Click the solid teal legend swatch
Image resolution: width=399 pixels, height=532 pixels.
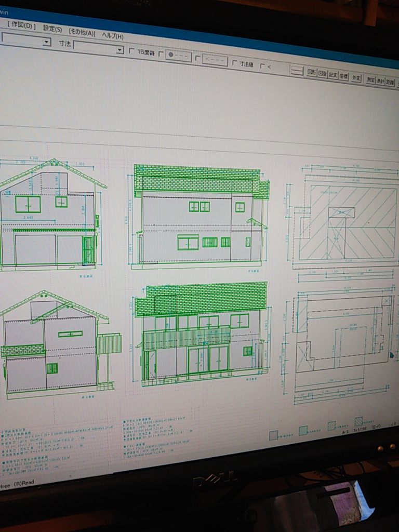tap(303, 431)
